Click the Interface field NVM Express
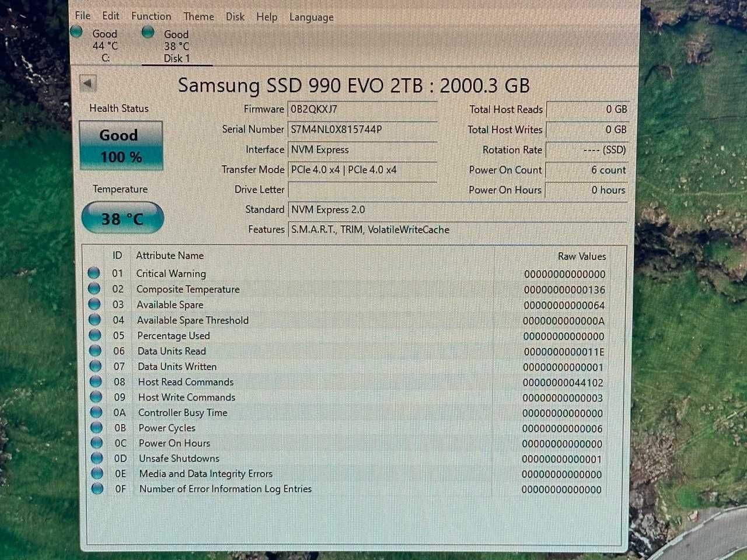This screenshot has width=747, height=560. tap(362, 150)
